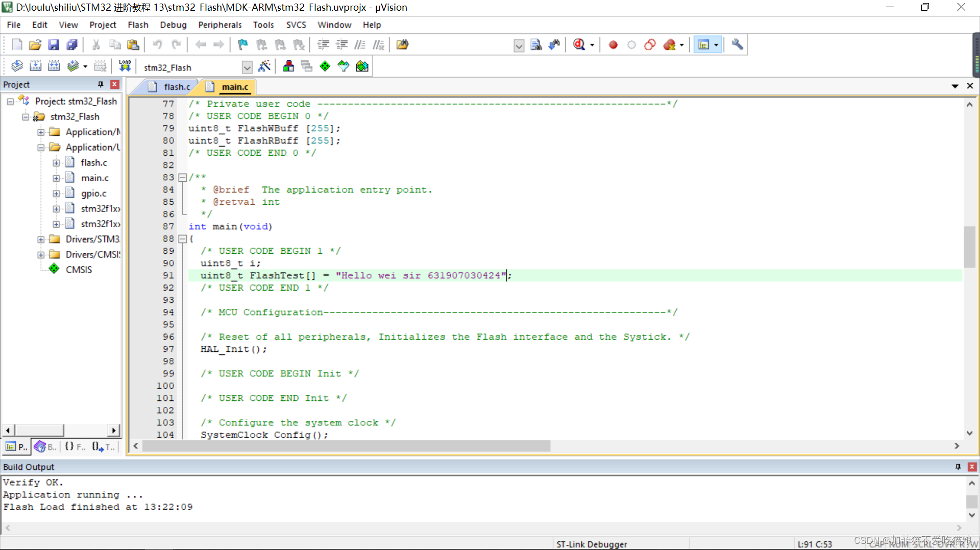Indent the selected lines
This screenshot has height=550, width=980.
click(323, 44)
